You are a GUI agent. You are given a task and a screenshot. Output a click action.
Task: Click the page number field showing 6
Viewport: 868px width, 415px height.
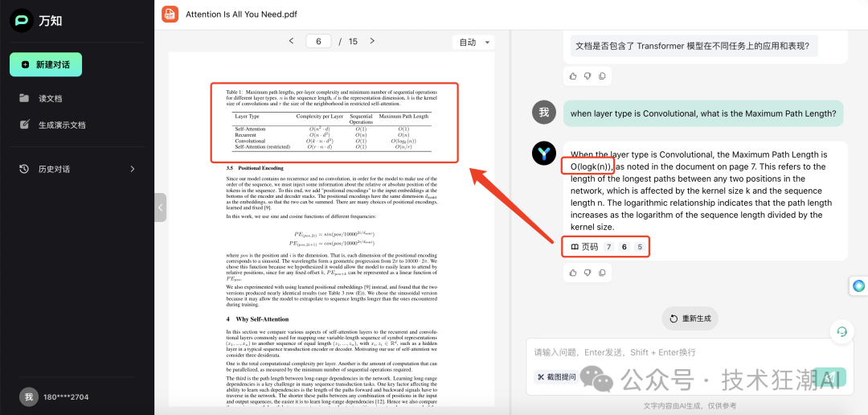pos(318,42)
